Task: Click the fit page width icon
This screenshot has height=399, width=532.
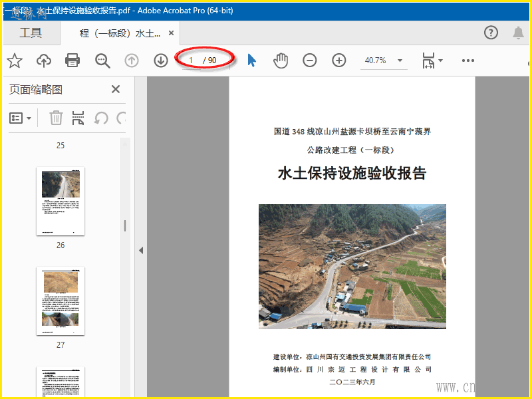Action: pyautogui.click(x=428, y=61)
